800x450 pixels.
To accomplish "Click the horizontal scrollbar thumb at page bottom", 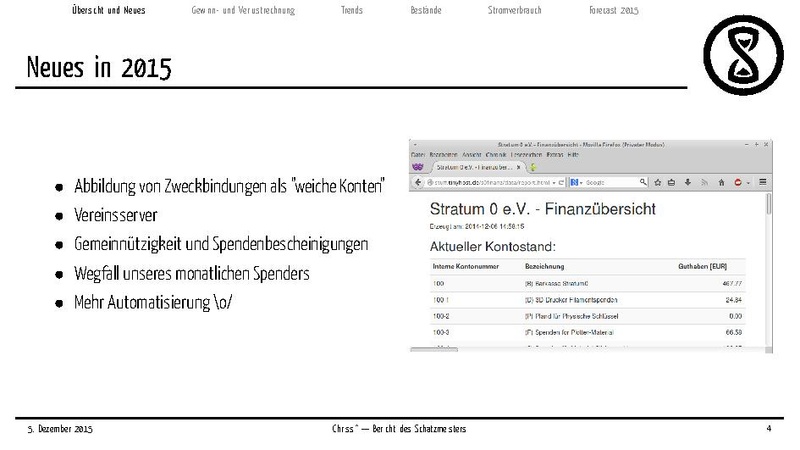I will (434, 349).
